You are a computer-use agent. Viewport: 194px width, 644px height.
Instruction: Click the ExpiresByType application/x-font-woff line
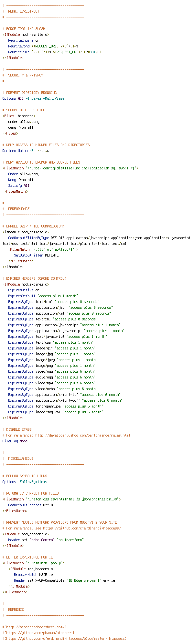click(65, 400)
